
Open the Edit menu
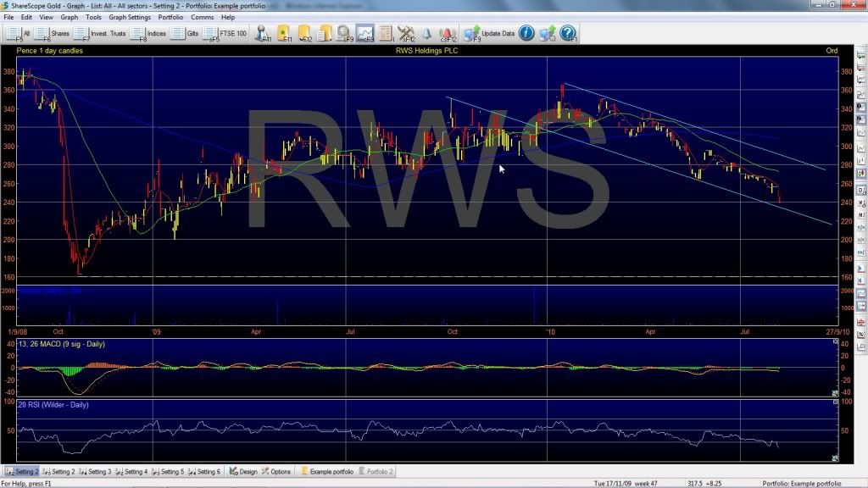26,17
